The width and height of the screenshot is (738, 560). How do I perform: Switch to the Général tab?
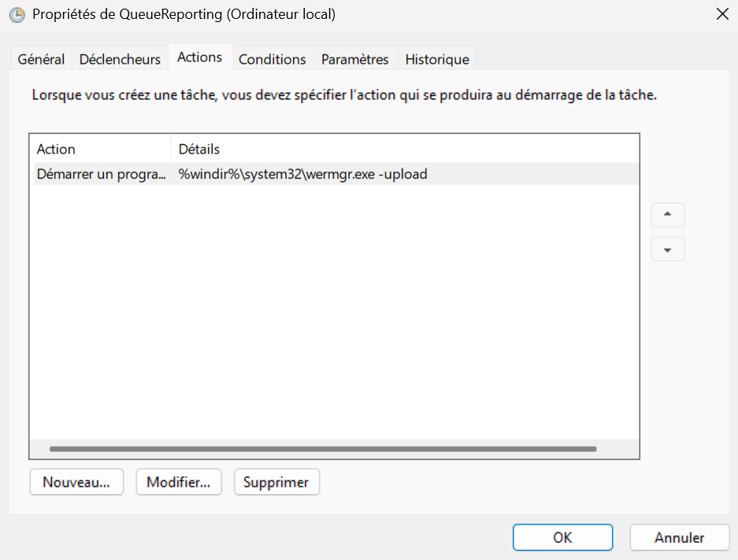click(40, 58)
